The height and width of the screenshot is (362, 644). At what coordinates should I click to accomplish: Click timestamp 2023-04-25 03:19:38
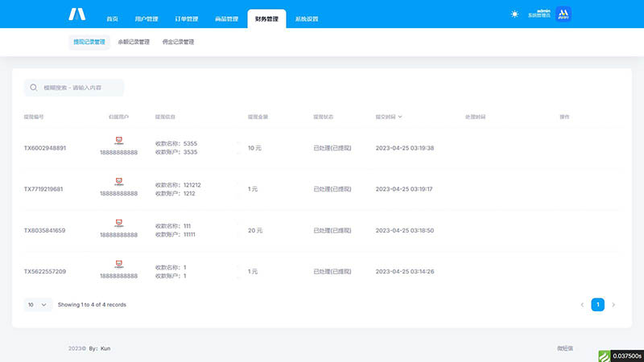(405, 148)
